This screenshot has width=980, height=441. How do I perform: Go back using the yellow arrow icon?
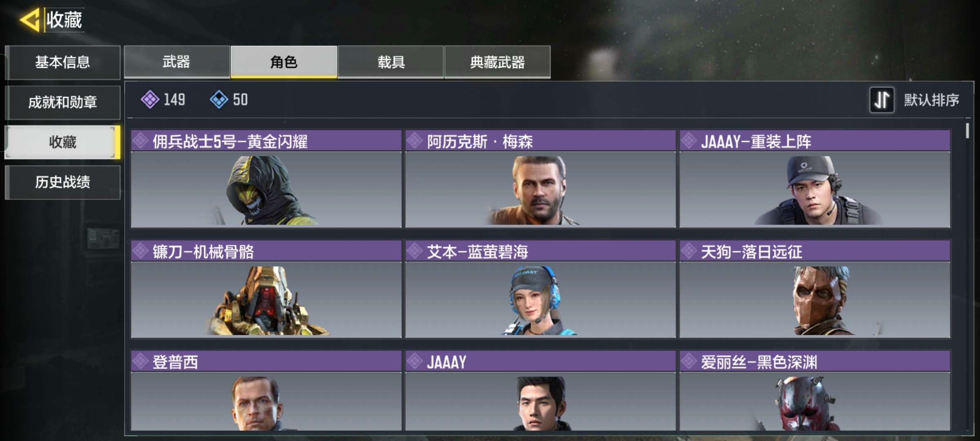click(x=30, y=20)
